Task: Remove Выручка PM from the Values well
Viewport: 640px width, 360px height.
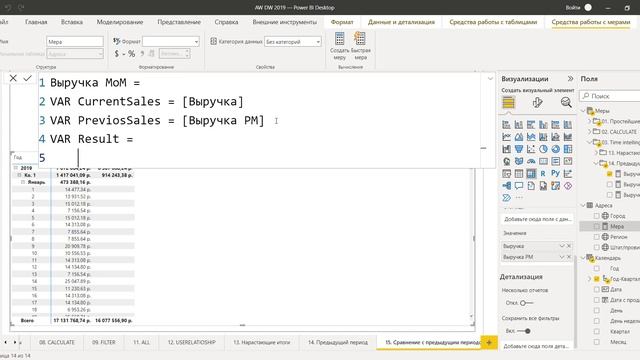Action: 569,257
